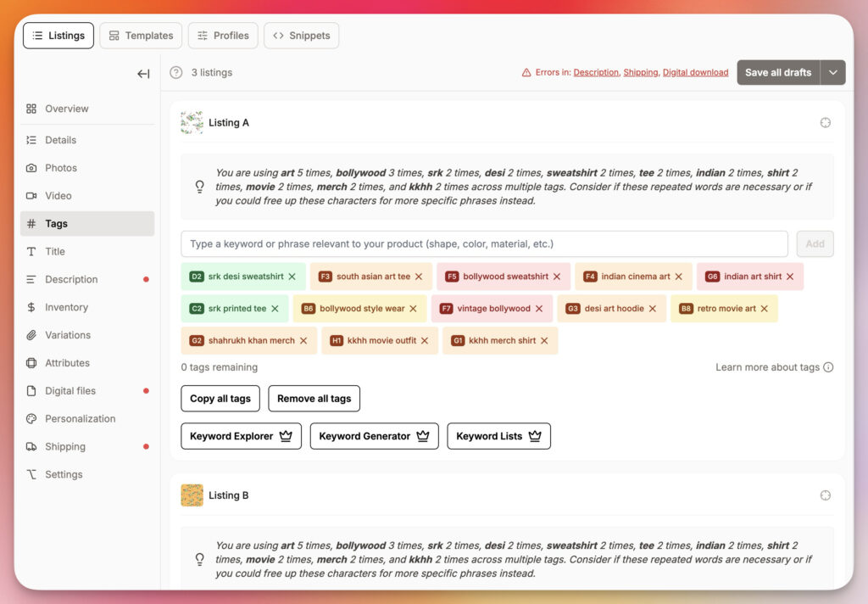Click the Shipping error link

[640, 73]
